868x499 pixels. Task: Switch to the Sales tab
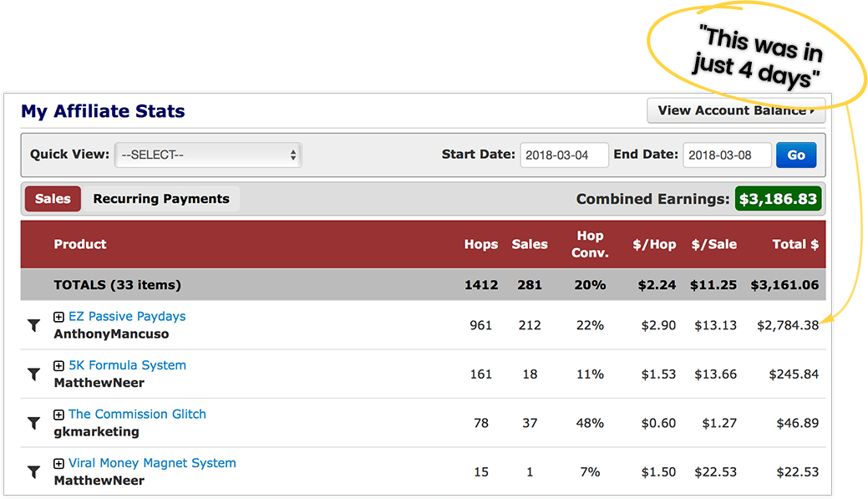(x=53, y=199)
